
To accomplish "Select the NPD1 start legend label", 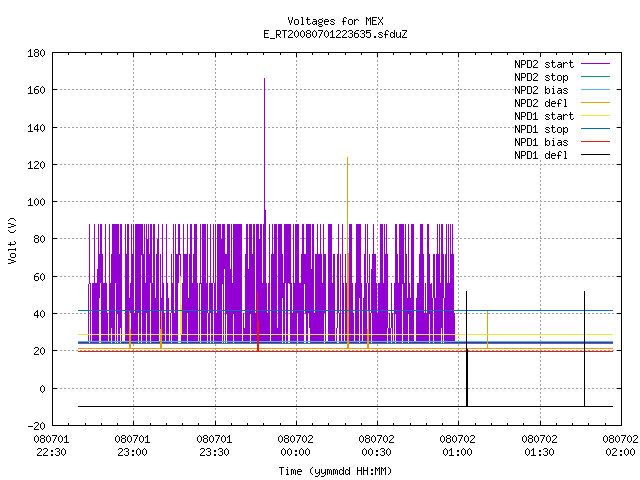I will 544,116.
